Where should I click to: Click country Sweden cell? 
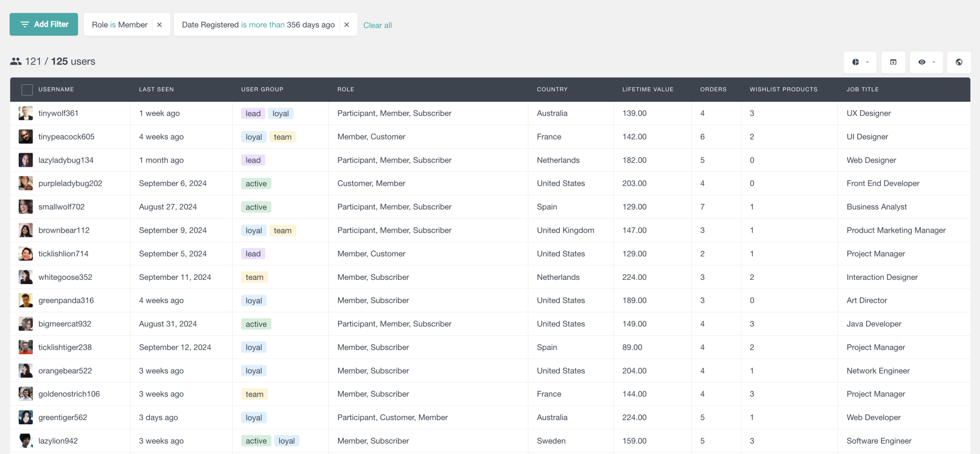[x=551, y=441]
